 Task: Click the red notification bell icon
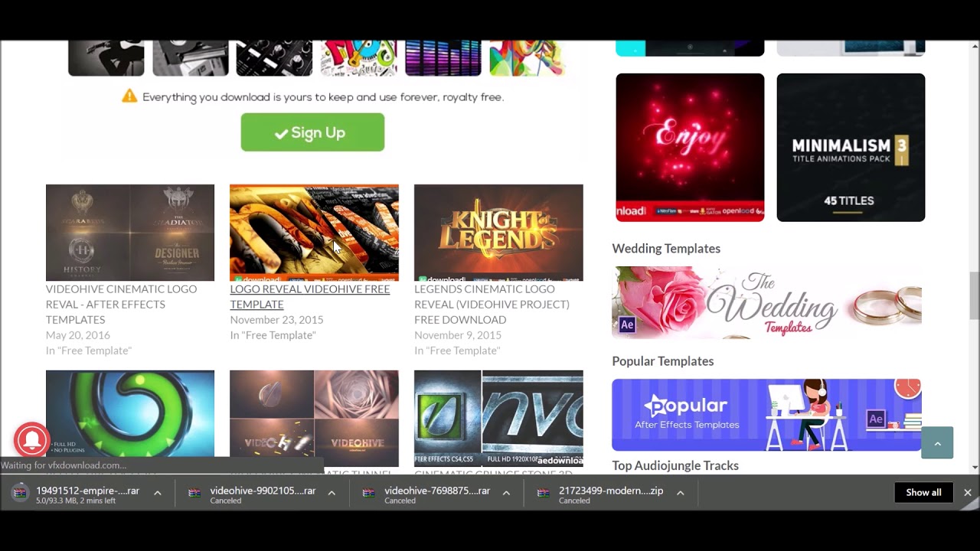pos(31,439)
